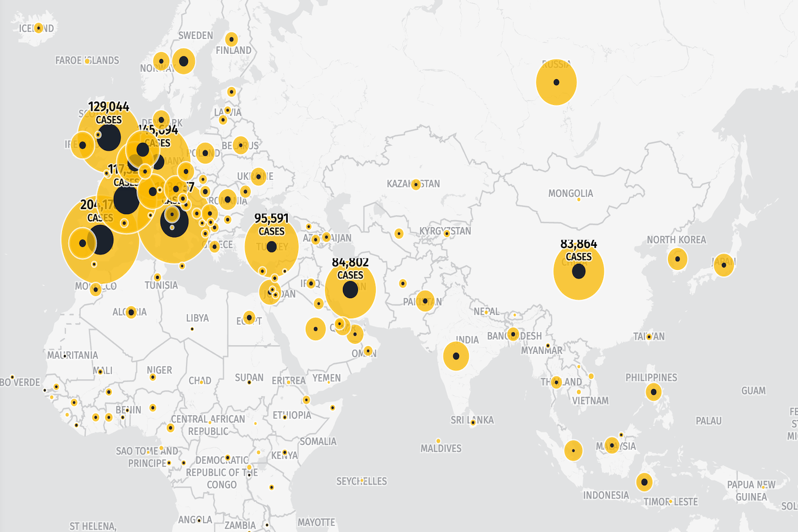
Task: Open the Iran marker showing 84,802 cases
Action: coord(350,290)
